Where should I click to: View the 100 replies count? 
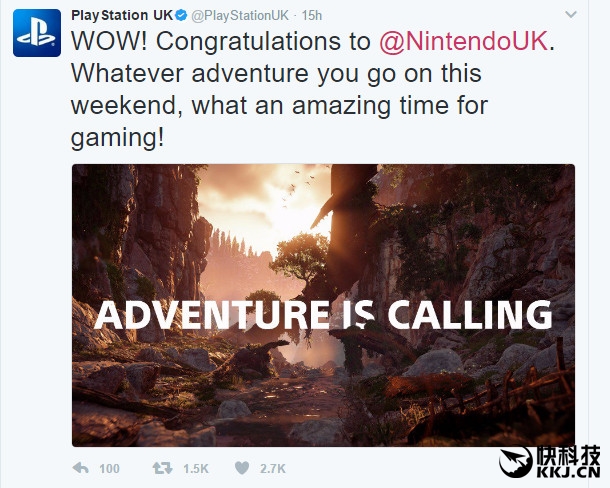pos(109,468)
